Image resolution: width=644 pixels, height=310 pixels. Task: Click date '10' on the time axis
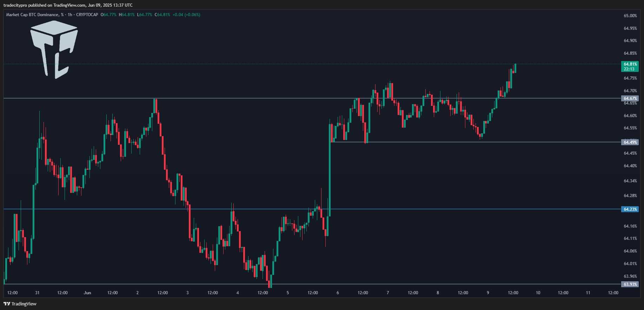[538, 293]
